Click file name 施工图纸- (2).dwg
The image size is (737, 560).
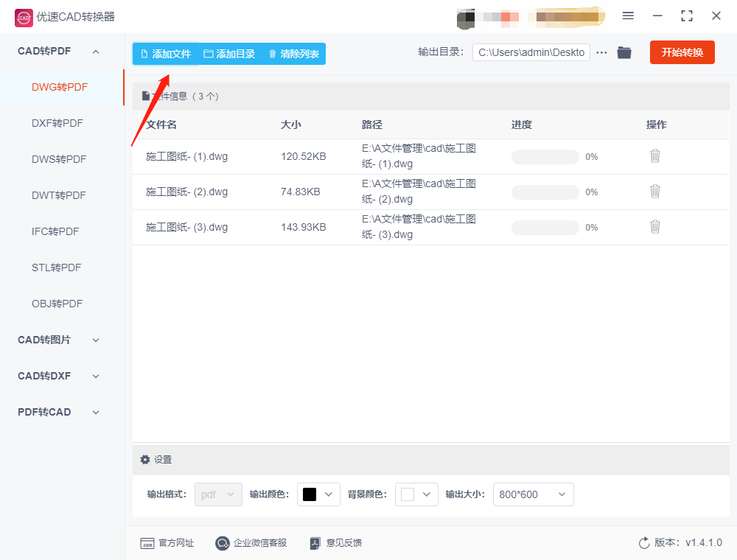click(186, 192)
